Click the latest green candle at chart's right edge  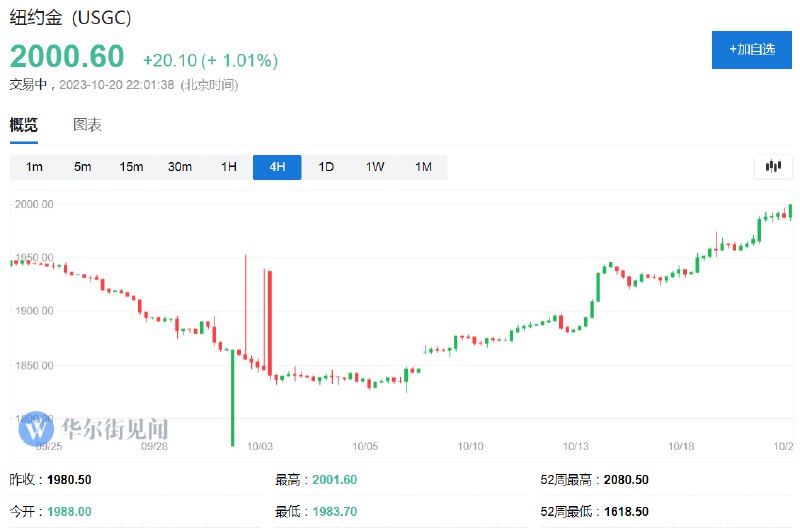point(790,212)
